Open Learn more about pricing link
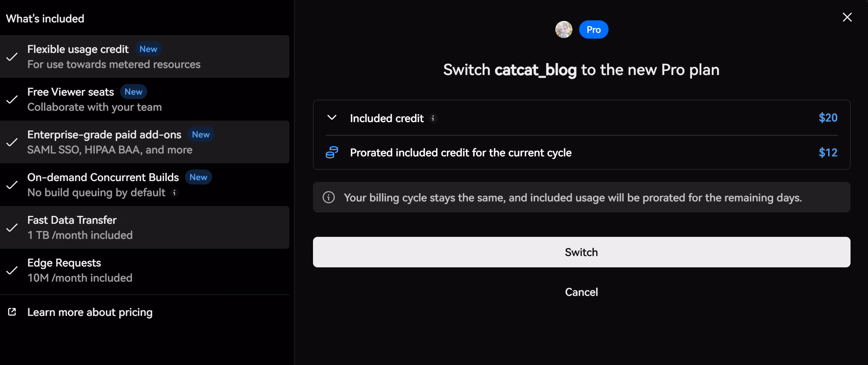 click(x=90, y=312)
